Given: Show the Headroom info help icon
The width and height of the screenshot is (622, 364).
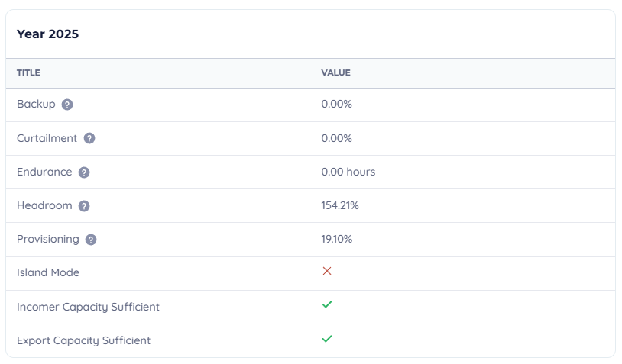Looking at the screenshot, I should point(84,206).
